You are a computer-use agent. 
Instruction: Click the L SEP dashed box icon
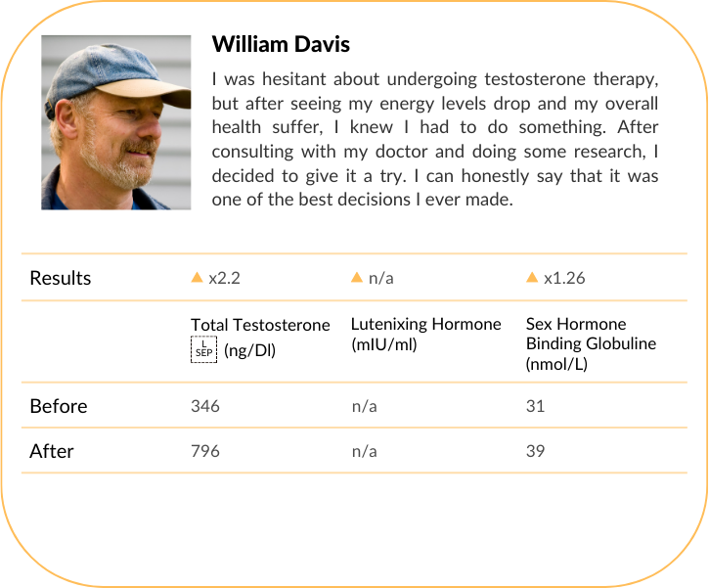[x=203, y=349]
